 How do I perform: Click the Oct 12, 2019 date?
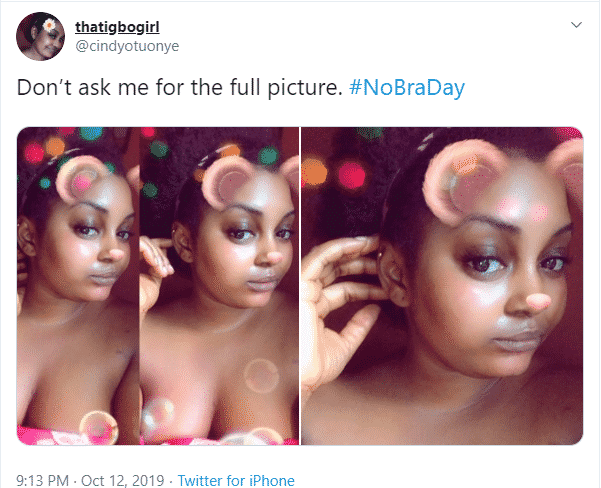123,480
